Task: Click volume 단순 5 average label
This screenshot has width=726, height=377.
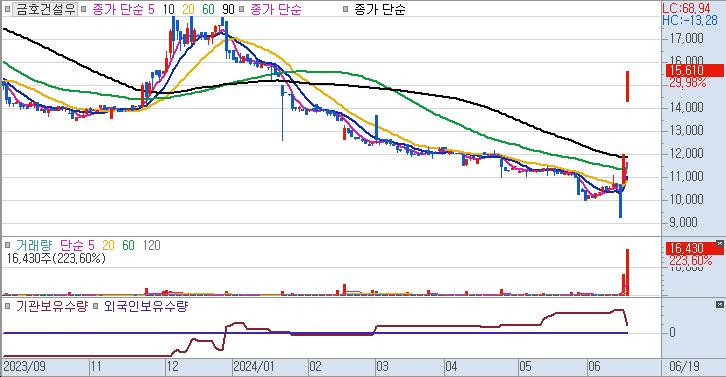Action: coord(77,245)
